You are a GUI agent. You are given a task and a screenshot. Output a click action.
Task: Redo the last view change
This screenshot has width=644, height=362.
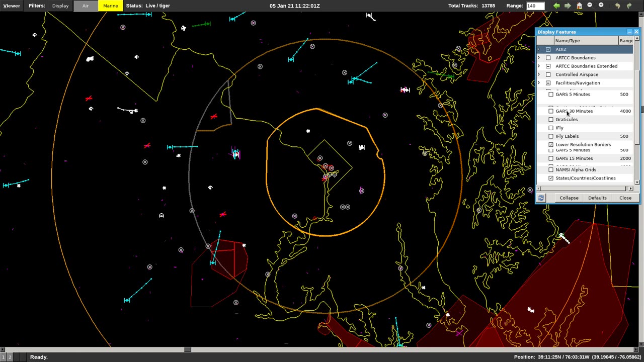click(x=629, y=6)
